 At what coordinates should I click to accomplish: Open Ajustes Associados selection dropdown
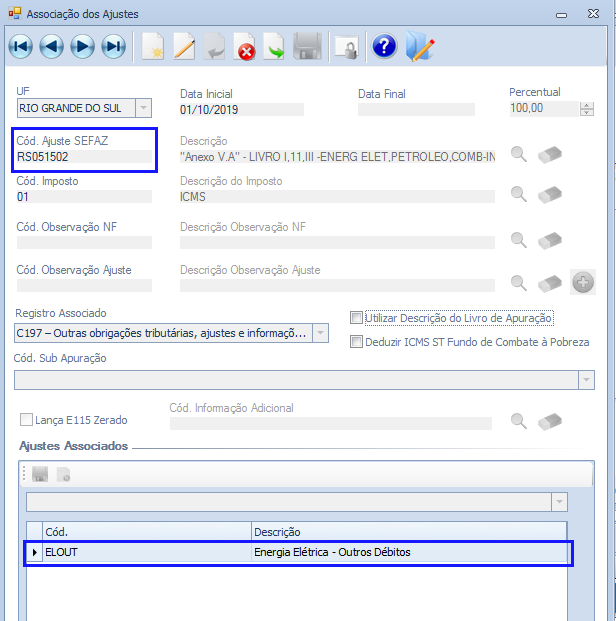click(x=559, y=502)
